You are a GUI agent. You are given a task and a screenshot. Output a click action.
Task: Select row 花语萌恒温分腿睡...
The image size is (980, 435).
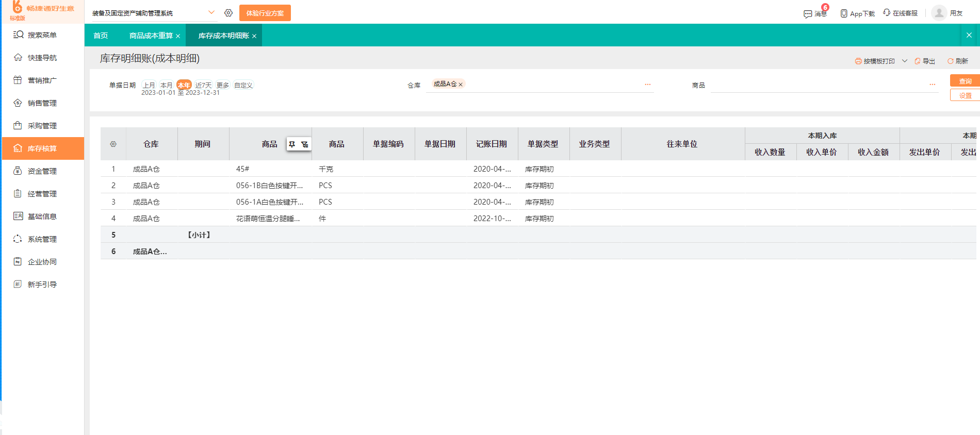click(x=538, y=218)
